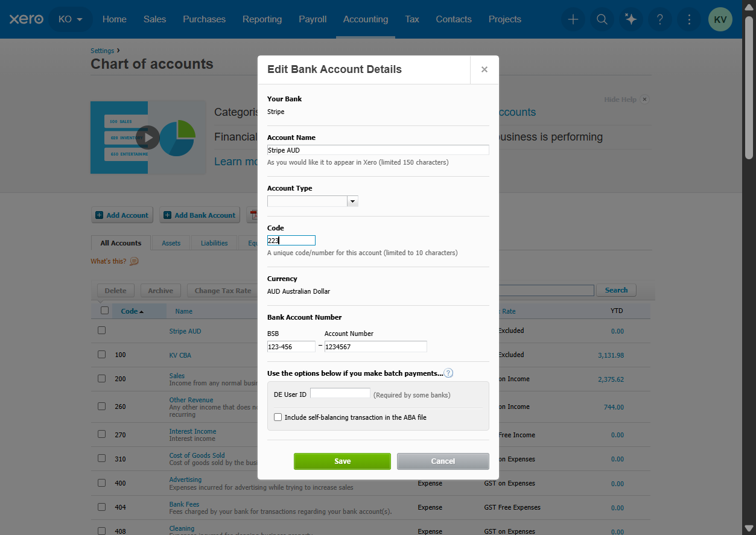Image resolution: width=756 pixels, height=535 pixels.
Task: Sort by the Name column header
Action: coord(183,311)
